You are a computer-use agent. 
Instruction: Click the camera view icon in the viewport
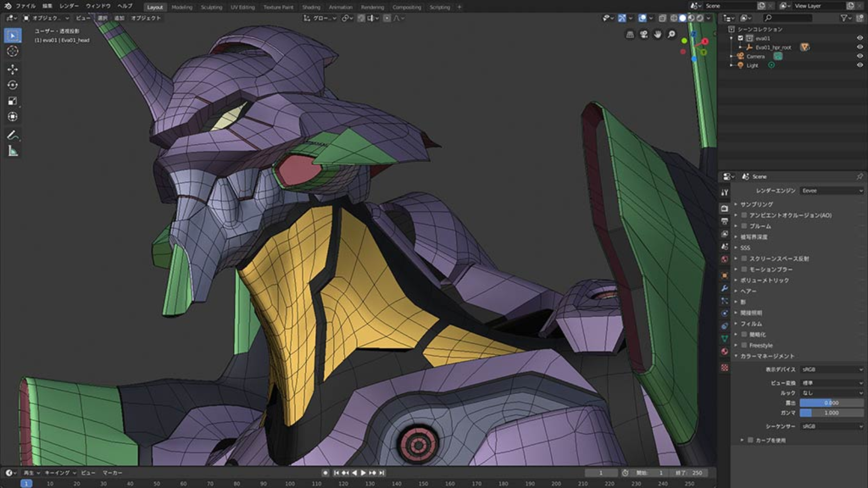pyautogui.click(x=643, y=34)
